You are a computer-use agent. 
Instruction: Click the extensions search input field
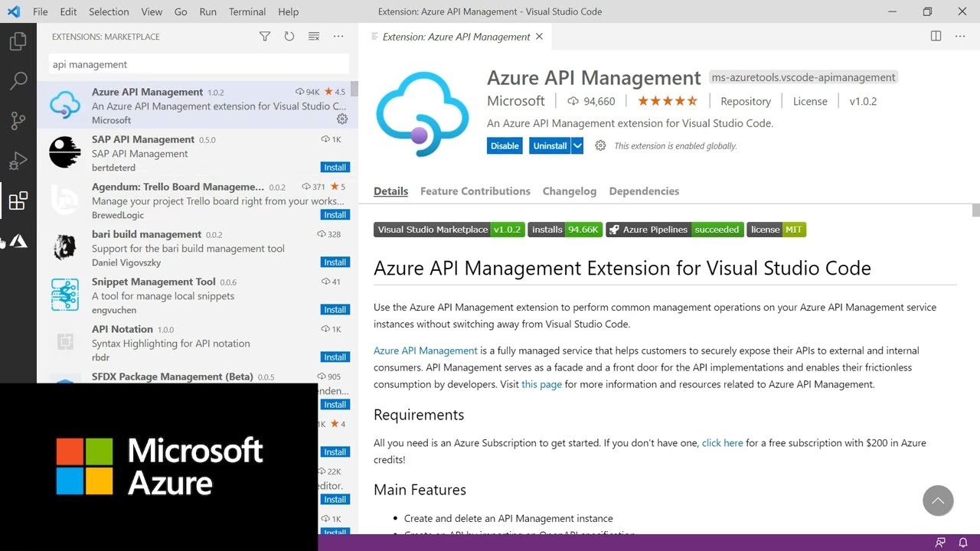coord(199,64)
